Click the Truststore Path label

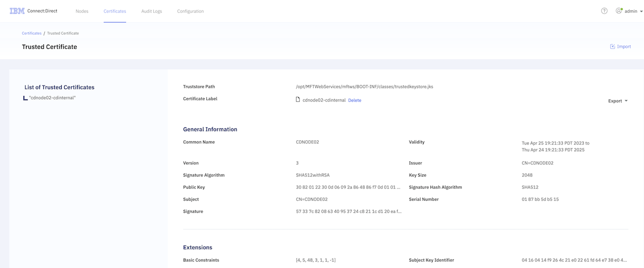pos(199,87)
